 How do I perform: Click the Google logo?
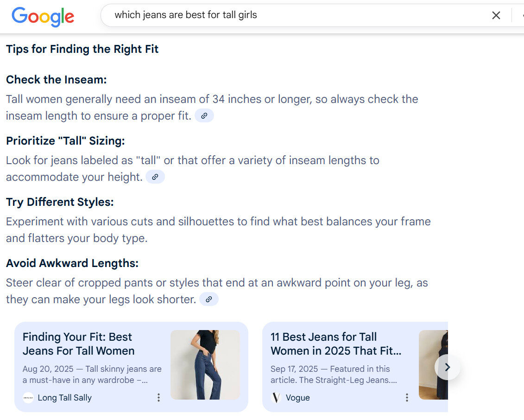click(x=43, y=16)
